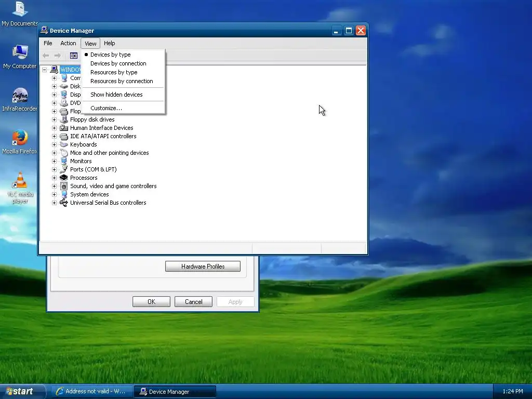Viewport: 532px width, 399px height.
Task: Click the Human Interface Devices icon
Action: [x=64, y=128]
